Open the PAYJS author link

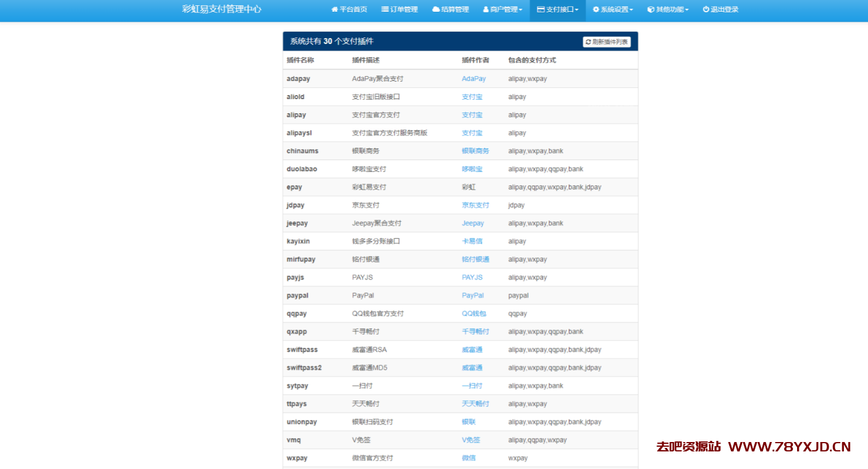(x=472, y=277)
